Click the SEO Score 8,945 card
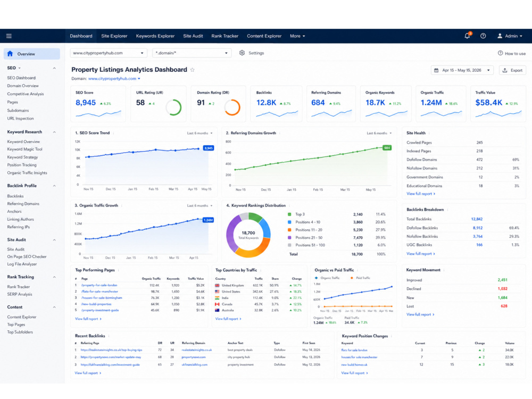 pyautogui.click(x=98, y=104)
